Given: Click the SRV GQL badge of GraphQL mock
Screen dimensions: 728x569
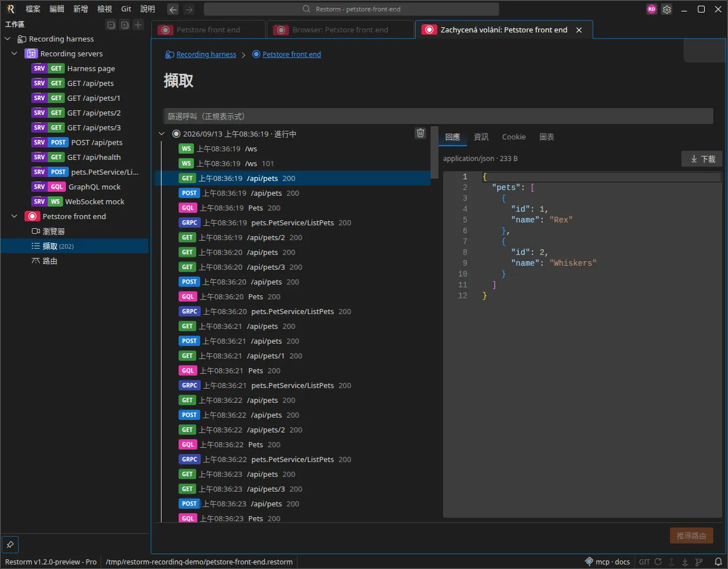Looking at the screenshot, I should [48, 187].
